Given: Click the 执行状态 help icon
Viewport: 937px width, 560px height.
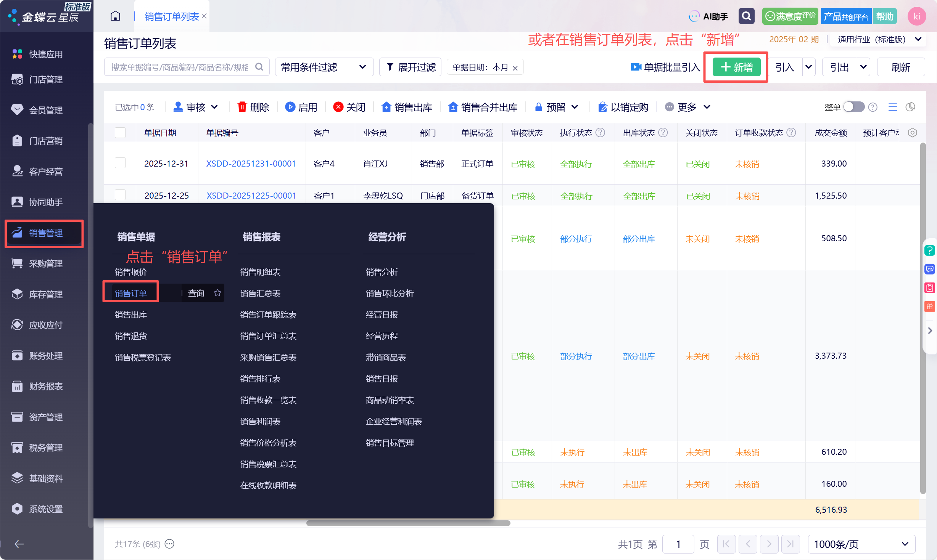Looking at the screenshot, I should point(601,133).
